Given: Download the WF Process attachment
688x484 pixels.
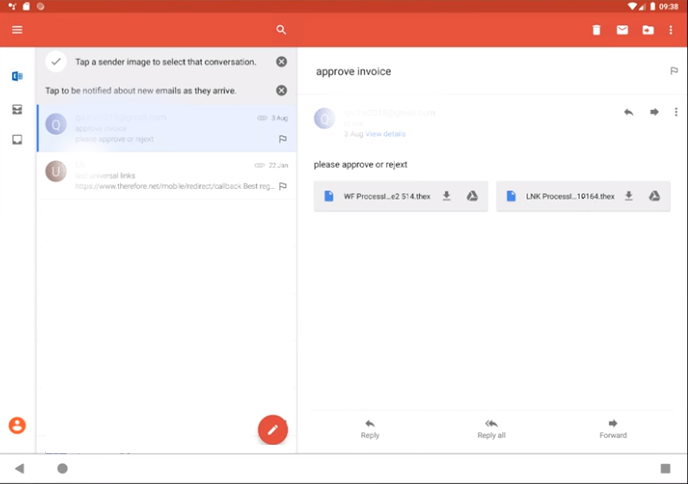Looking at the screenshot, I should coord(446,196).
